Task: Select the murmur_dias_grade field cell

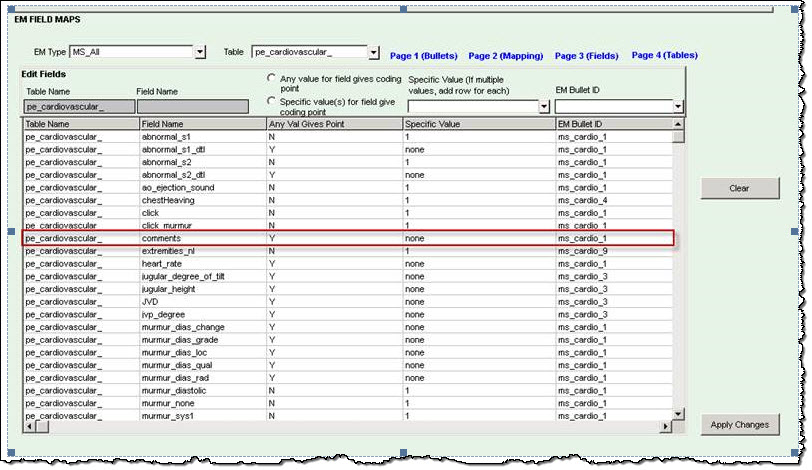Action: (x=203, y=340)
